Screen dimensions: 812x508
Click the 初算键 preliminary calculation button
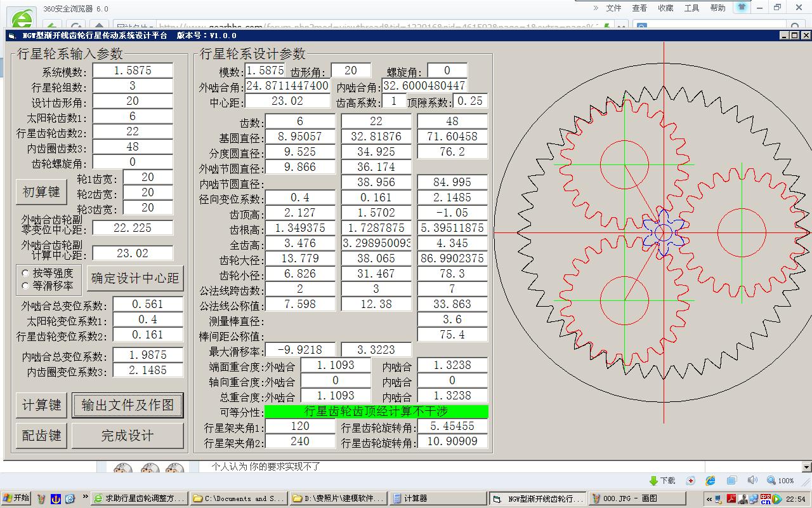[x=41, y=191]
